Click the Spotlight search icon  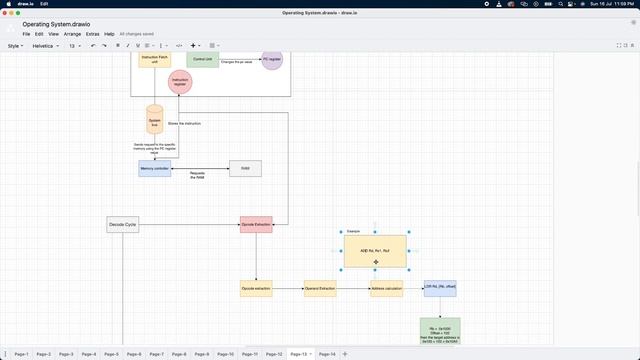click(561, 4)
